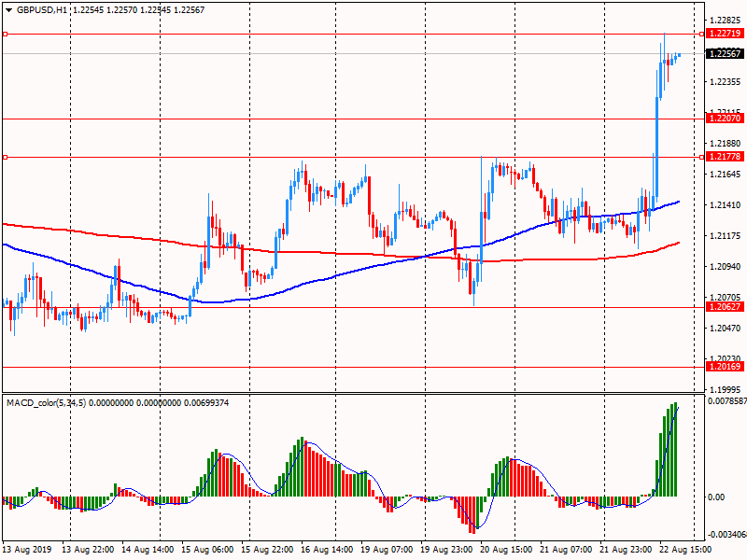Click the 1.19995 price scale value

point(726,390)
